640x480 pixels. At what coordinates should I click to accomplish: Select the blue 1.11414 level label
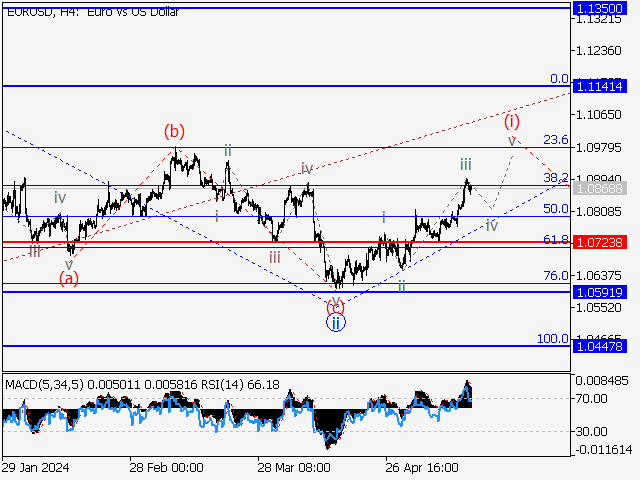click(600, 86)
